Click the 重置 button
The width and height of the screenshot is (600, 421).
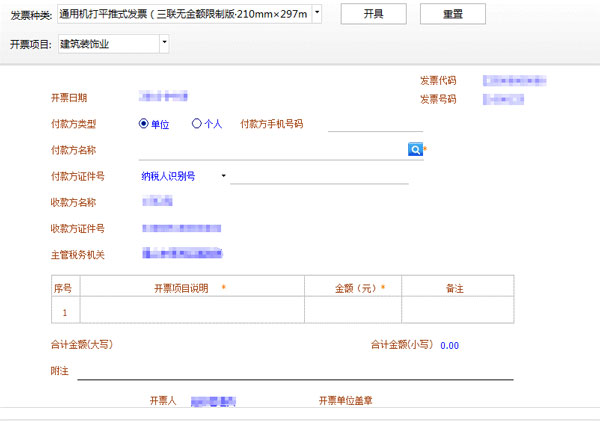point(452,14)
